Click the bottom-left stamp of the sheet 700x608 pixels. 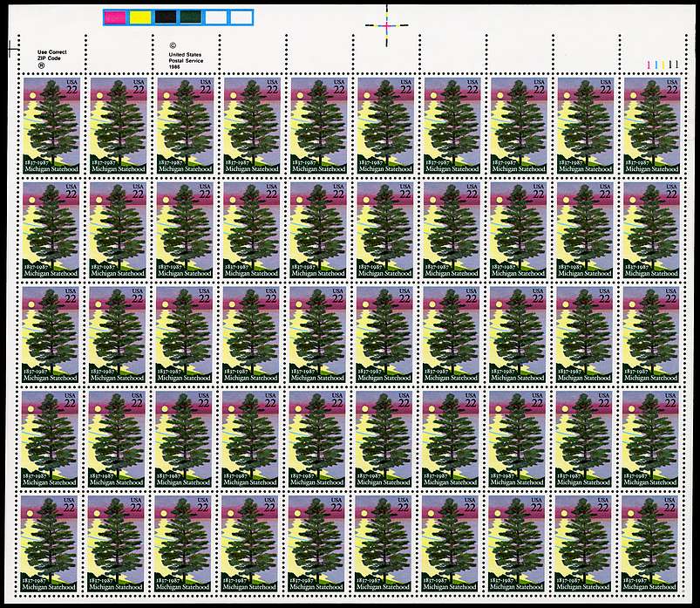[x=51, y=543]
